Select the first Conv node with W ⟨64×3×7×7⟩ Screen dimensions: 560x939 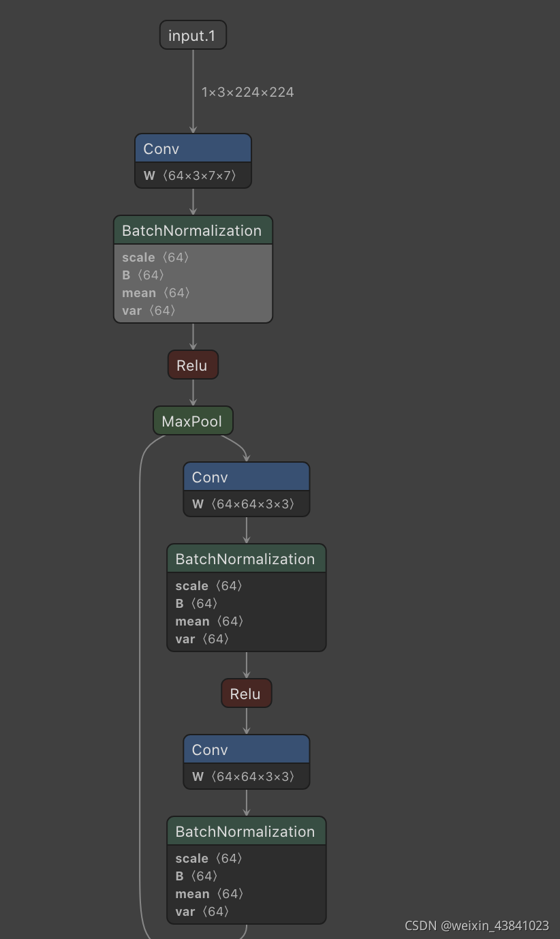193,148
